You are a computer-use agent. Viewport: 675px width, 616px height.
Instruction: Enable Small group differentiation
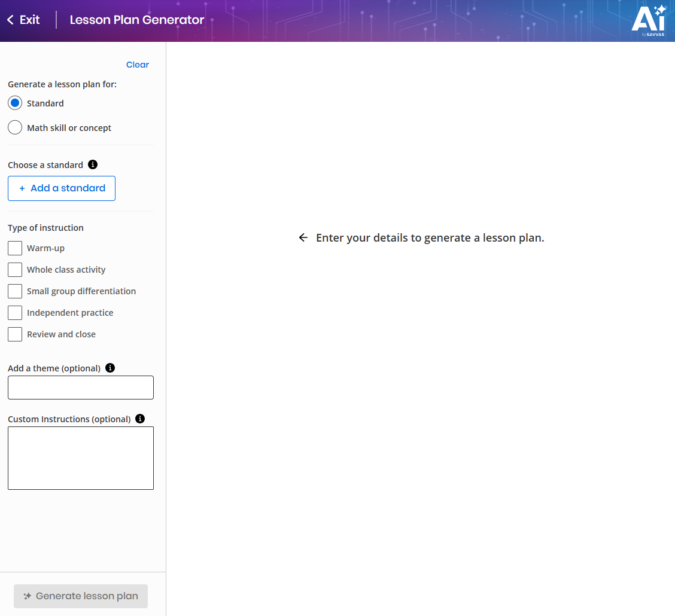15,291
